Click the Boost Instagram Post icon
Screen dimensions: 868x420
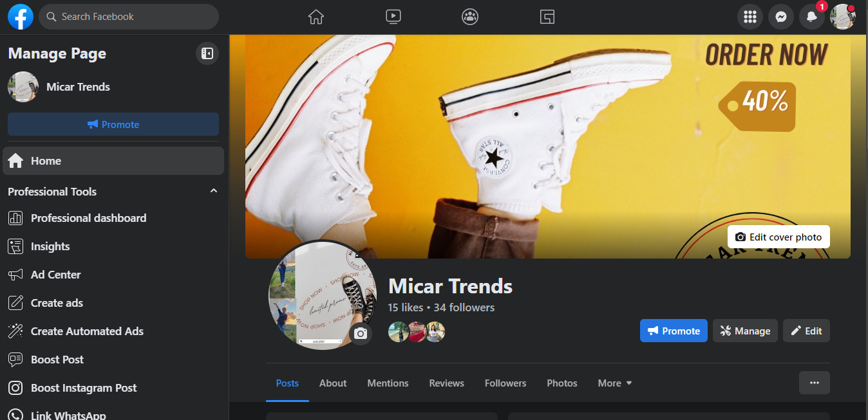coord(15,388)
